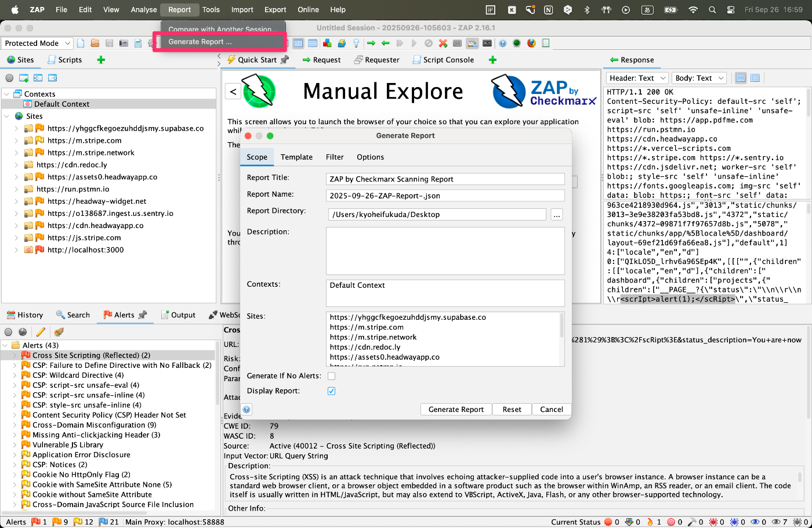Image resolution: width=812 pixels, height=528 pixels.
Task: Click the Manage Add-ons colored blocks icon
Action: pos(327,43)
